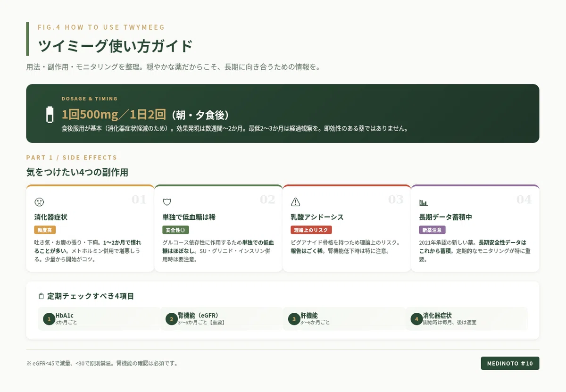Click the 理論上のリスク tag
This screenshot has height=392, width=566.
(311, 230)
